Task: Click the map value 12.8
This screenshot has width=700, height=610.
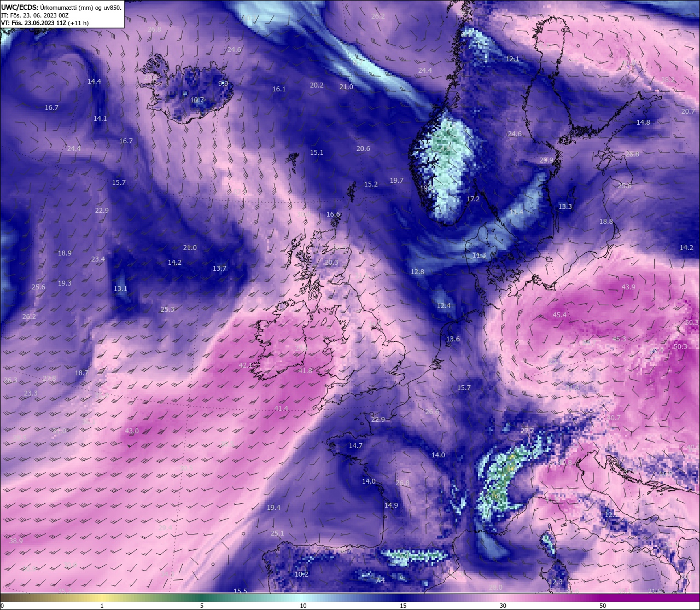Action: click(x=417, y=271)
